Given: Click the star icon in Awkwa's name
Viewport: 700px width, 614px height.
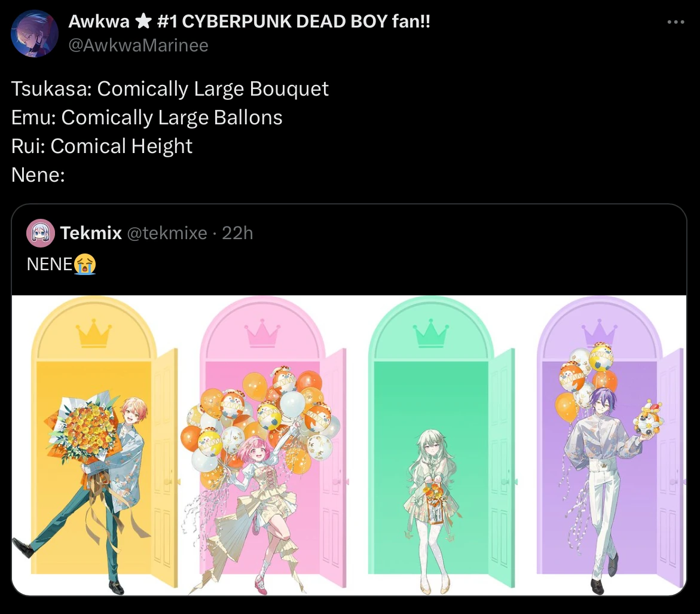Looking at the screenshot, I should pyautogui.click(x=143, y=22).
